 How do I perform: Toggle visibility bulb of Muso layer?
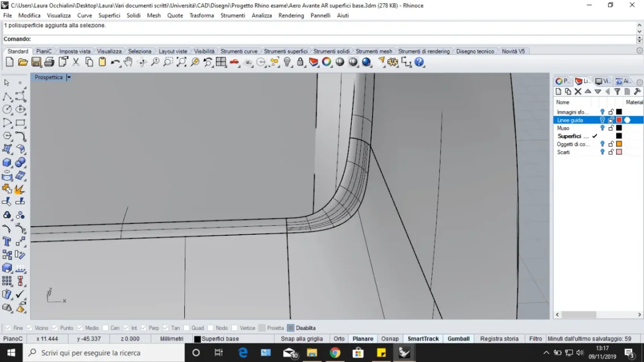pyautogui.click(x=602, y=128)
